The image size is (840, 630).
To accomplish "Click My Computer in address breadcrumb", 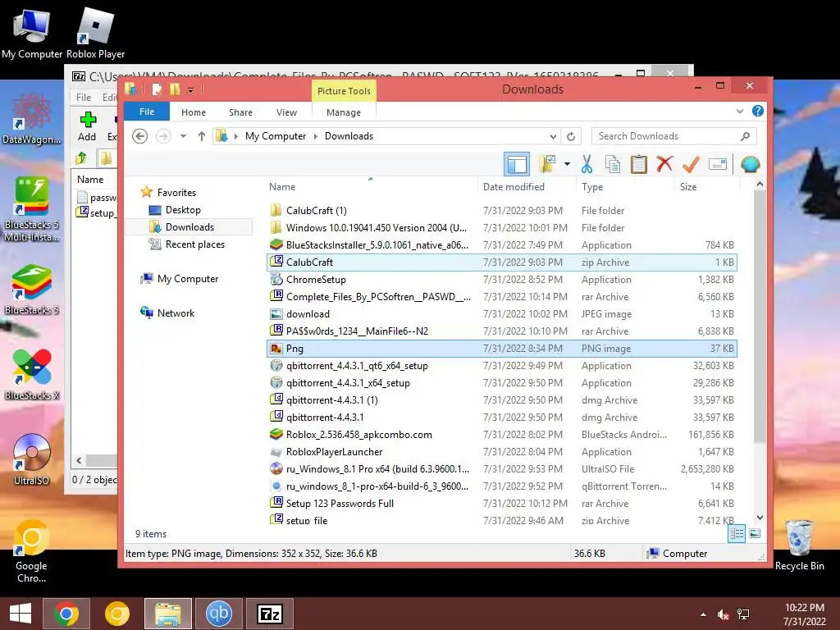I will tap(276, 136).
